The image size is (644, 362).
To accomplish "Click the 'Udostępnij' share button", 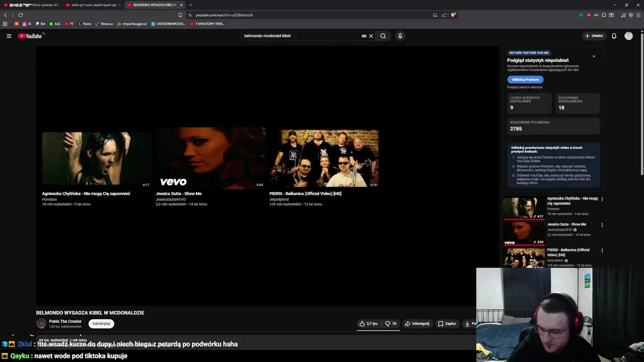I will [x=417, y=324].
